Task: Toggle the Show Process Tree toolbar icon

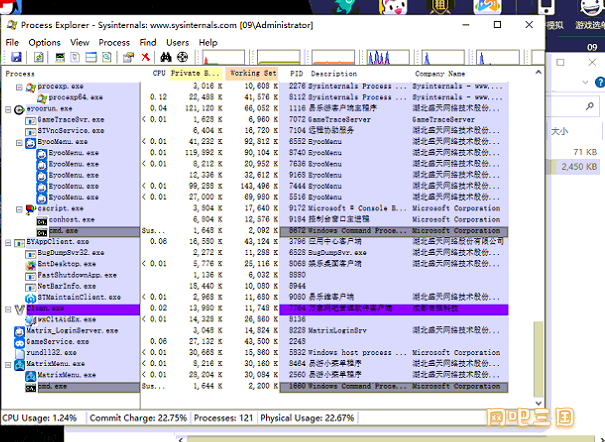Action: [x=75, y=57]
